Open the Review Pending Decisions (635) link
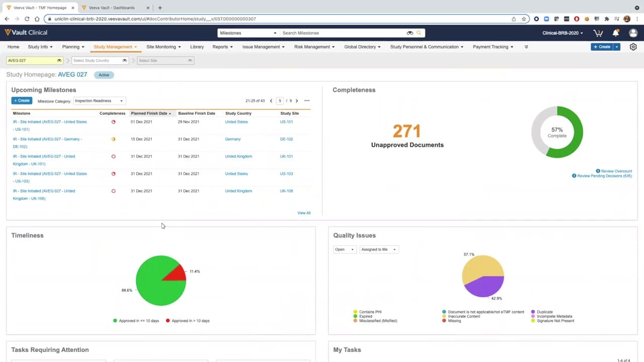This screenshot has height=362, width=644. click(604, 176)
